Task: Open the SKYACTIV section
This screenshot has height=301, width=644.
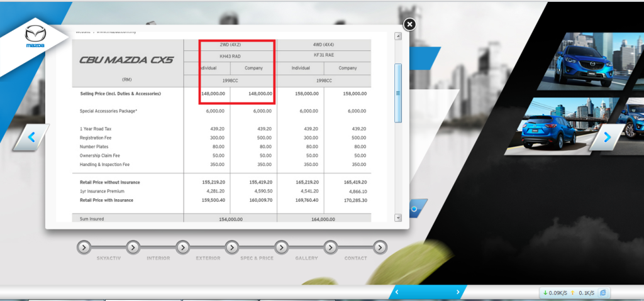Action: pyautogui.click(x=109, y=258)
